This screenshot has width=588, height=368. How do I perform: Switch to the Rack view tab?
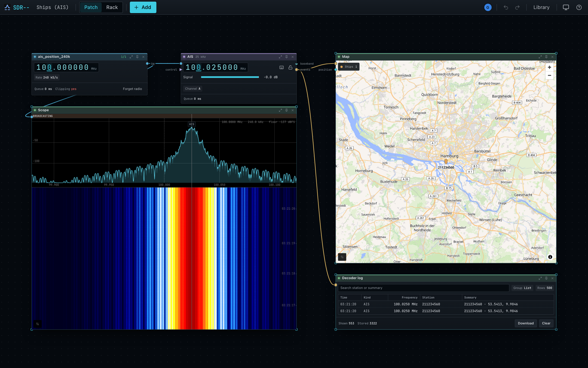112,7
